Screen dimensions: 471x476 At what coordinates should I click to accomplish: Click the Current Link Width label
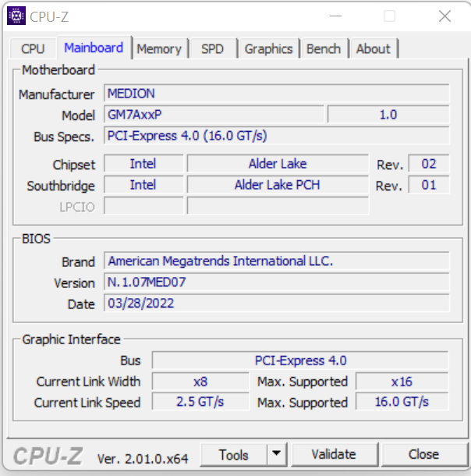(x=88, y=382)
